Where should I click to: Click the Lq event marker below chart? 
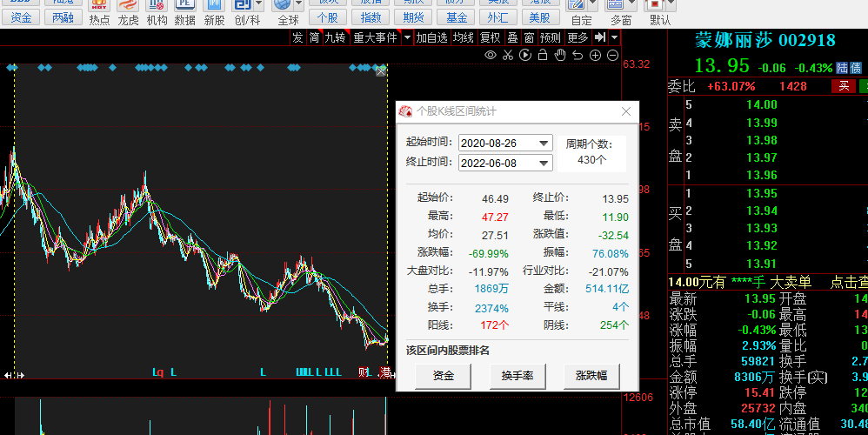(157, 372)
